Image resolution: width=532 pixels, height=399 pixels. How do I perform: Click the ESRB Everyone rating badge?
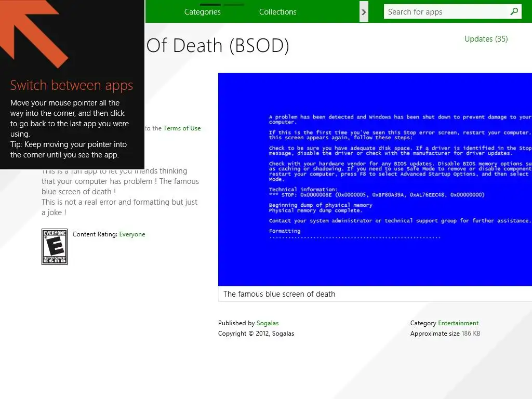(x=55, y=247)
